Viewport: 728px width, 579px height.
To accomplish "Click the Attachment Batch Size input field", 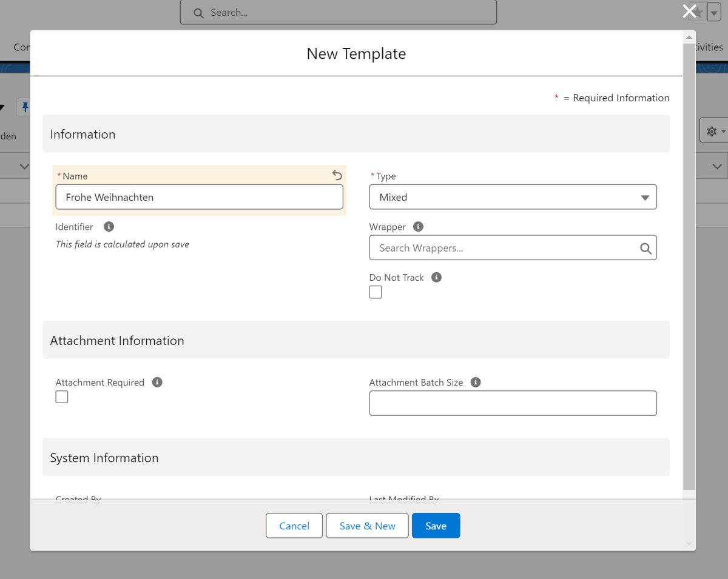I will tap(513, 403).
